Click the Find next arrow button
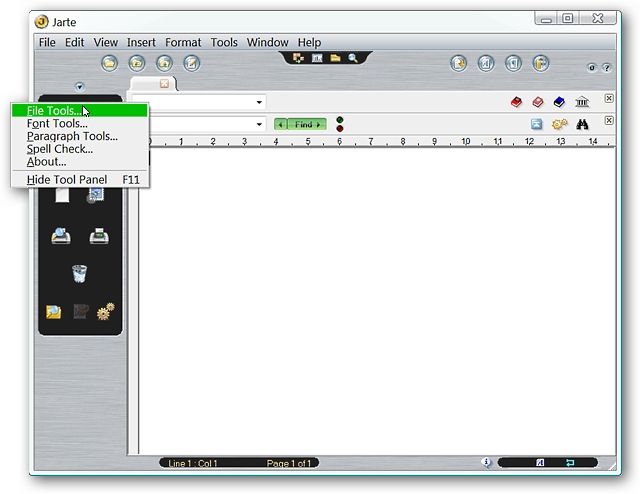Image resolution: width=640 pixels, height=494 pixels. point(307,124)
